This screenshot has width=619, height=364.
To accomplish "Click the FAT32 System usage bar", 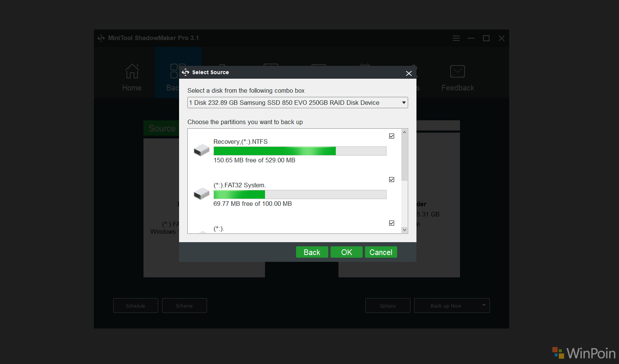I will click(x=300, y=194).
